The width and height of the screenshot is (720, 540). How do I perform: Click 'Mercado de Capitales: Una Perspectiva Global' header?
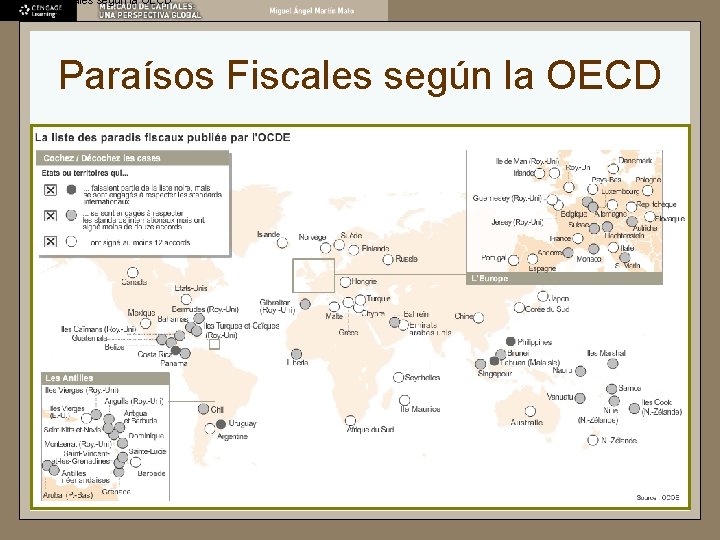(150, 11)
